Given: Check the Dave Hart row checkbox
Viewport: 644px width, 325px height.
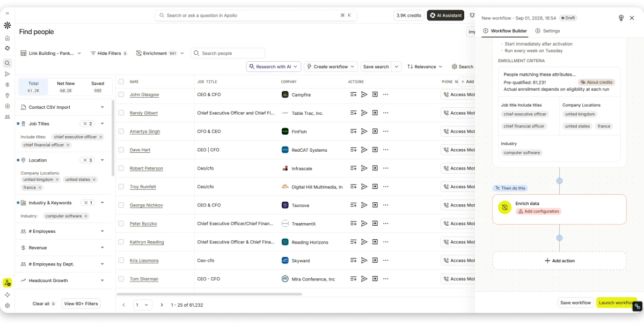Looking at the screenshot, I should 121,150.
